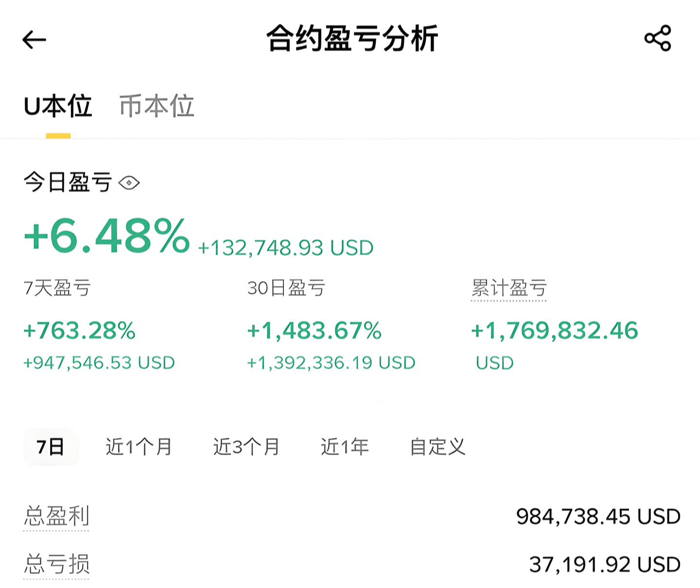Switch to the U本位 tab
This screenshot has width=700, height=588.
click(58, 106)
